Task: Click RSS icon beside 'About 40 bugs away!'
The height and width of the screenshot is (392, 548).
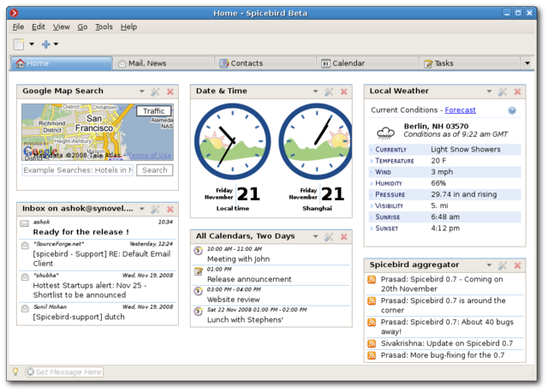Action: pyautogui.click(x=372, y=322)
